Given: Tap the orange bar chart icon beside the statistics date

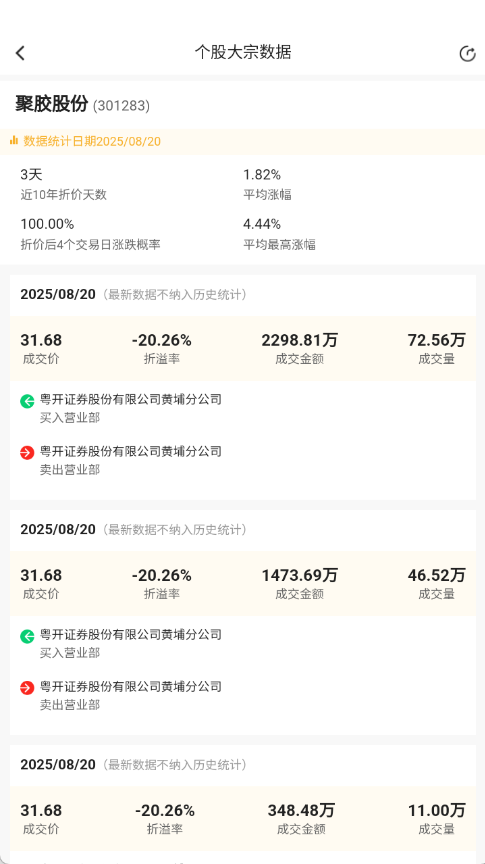Looking at the screenshot, I should [x=14, y=141].
